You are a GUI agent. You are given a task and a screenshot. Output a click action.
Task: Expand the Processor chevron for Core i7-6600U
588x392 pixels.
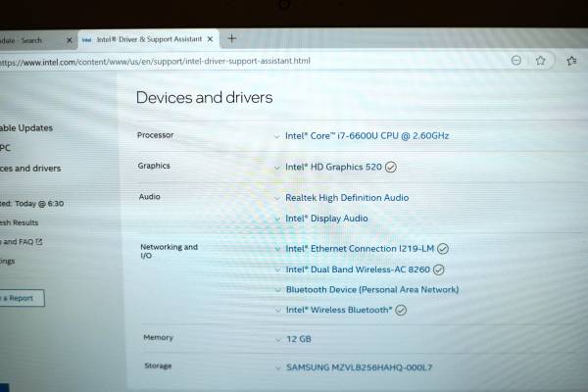click(x=276, y=137)
